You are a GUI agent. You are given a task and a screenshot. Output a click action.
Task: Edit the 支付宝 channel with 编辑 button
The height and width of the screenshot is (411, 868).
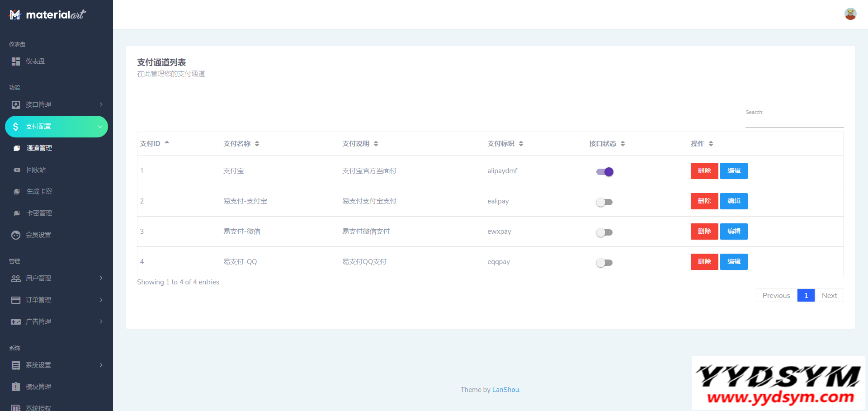click(x=733, y=171)
